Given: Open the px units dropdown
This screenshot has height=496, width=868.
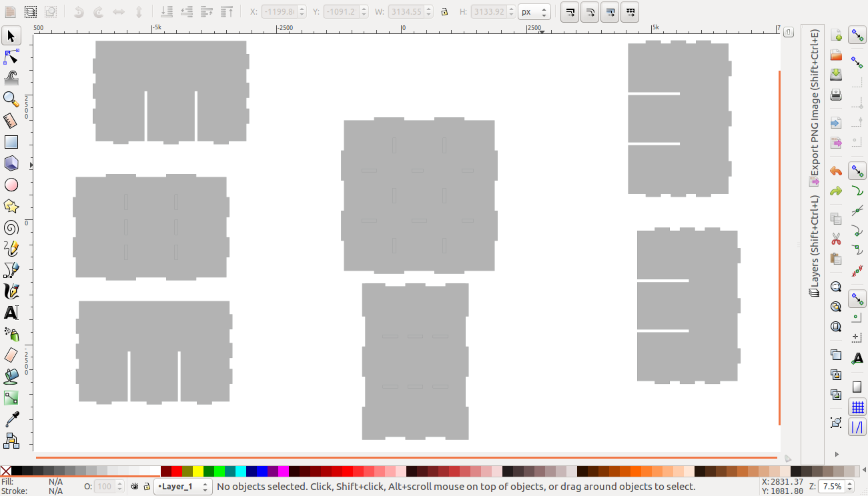Looking at the screenshot, I should coord(534,12).
